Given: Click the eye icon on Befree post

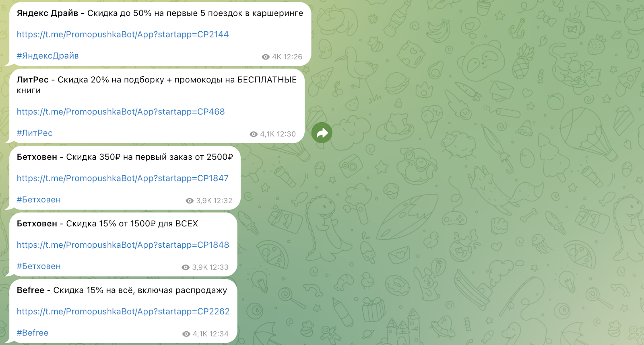Looking at the screenshot, I should coord(186,334).
